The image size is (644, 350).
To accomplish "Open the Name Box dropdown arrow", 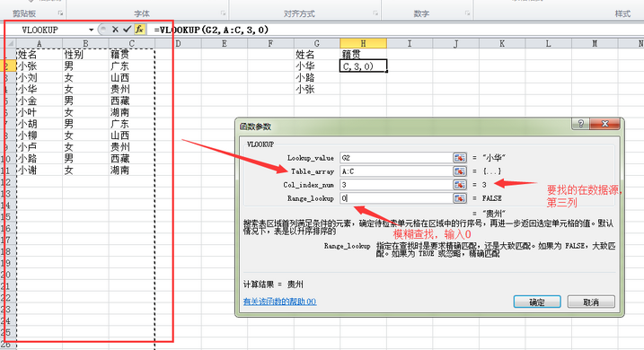I will tap(92, 30).
